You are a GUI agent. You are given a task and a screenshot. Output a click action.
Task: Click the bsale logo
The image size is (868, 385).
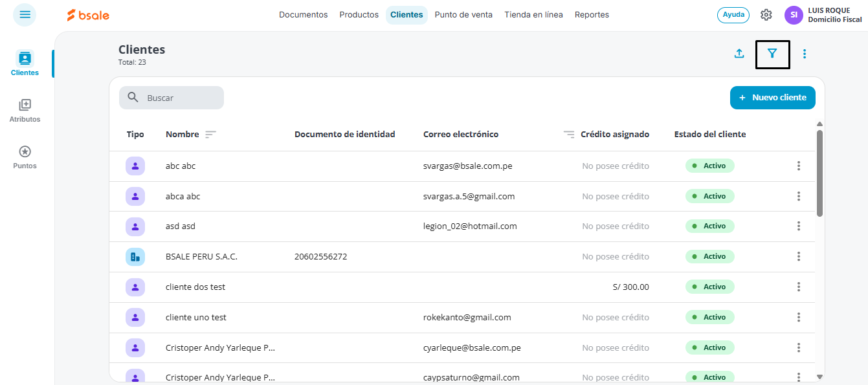[88, 15]
